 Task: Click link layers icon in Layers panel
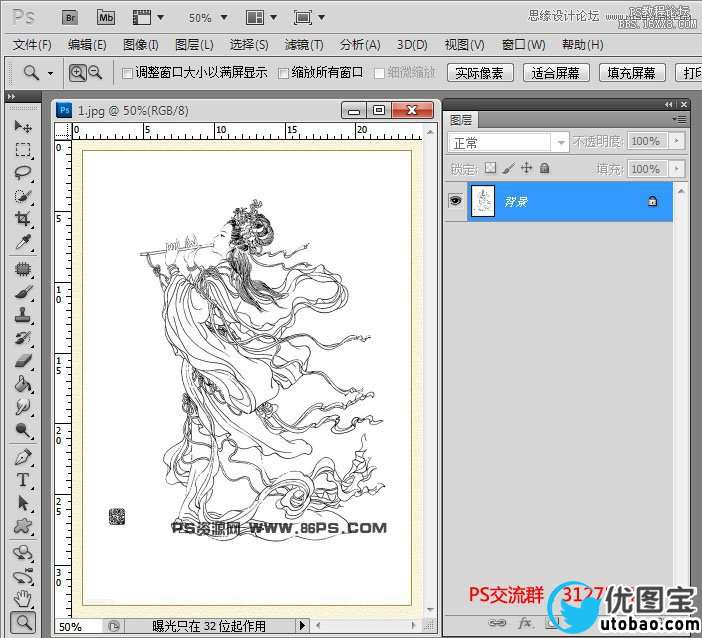click(x=497, y=623)
